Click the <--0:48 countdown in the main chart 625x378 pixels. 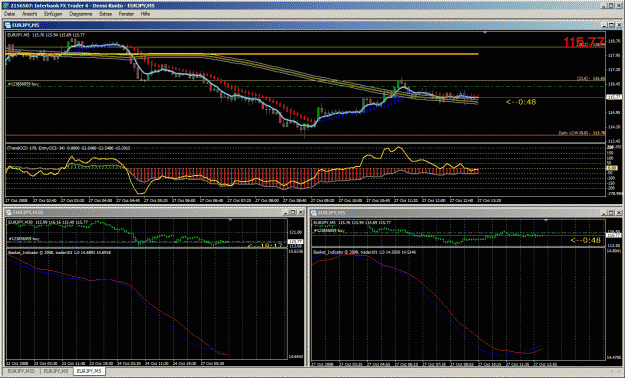(x=521, y=102)
